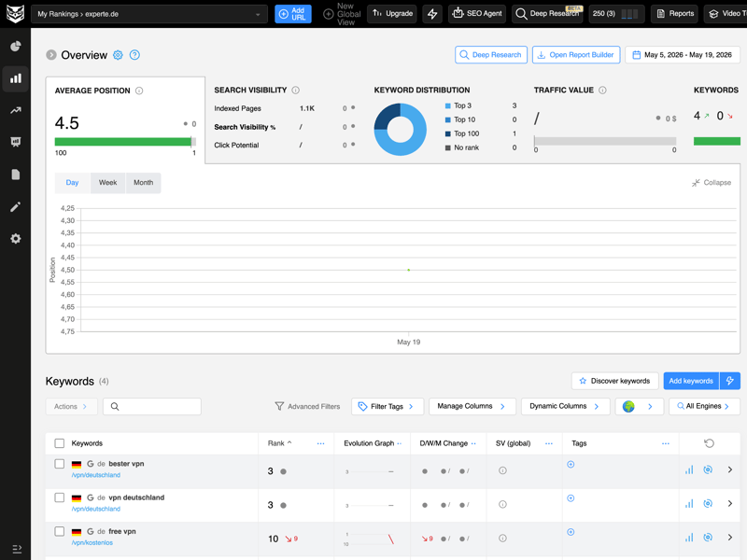Viewport: 747px width, 560px height.
Task: Open the My Rankings experte.de dropdown
Action: tap(149, 14)
